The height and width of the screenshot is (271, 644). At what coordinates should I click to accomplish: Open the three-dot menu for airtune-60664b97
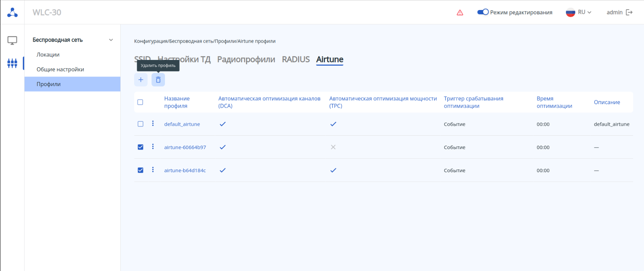153,146
